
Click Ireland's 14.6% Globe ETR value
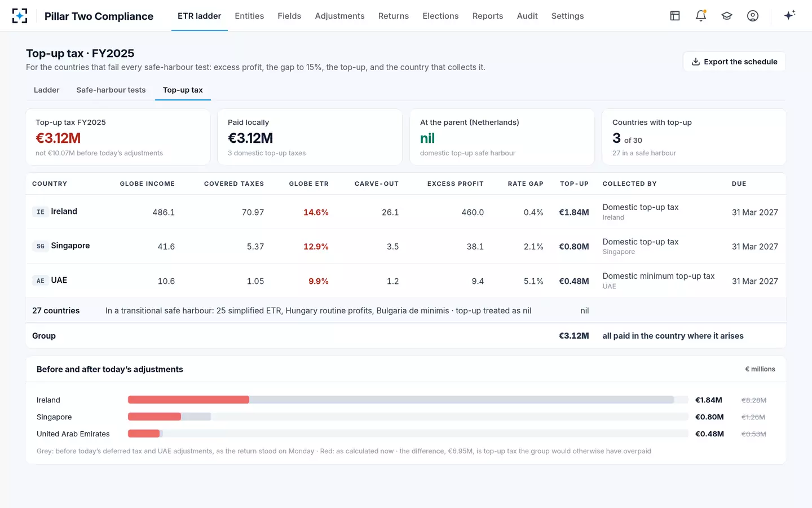316,212
